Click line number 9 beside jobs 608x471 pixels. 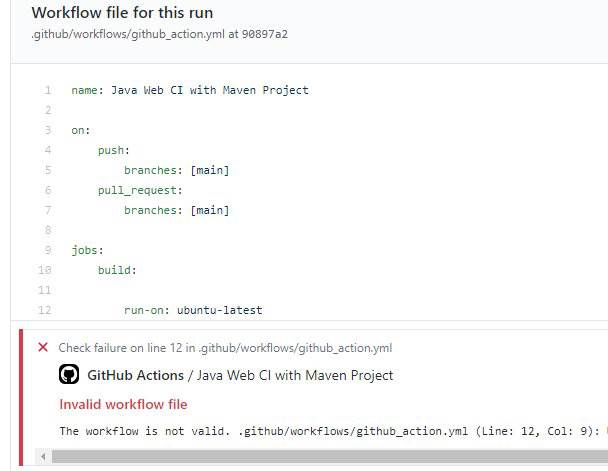[48, 250]
